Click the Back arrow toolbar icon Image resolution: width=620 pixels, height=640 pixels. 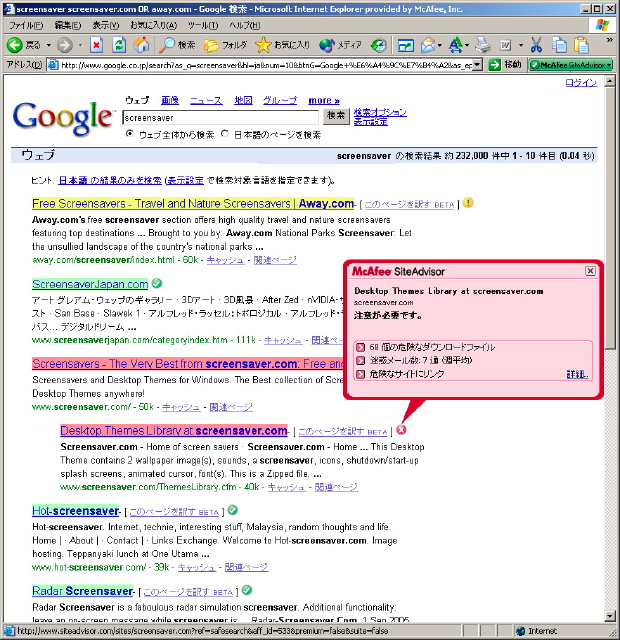(x=15, y=44)
